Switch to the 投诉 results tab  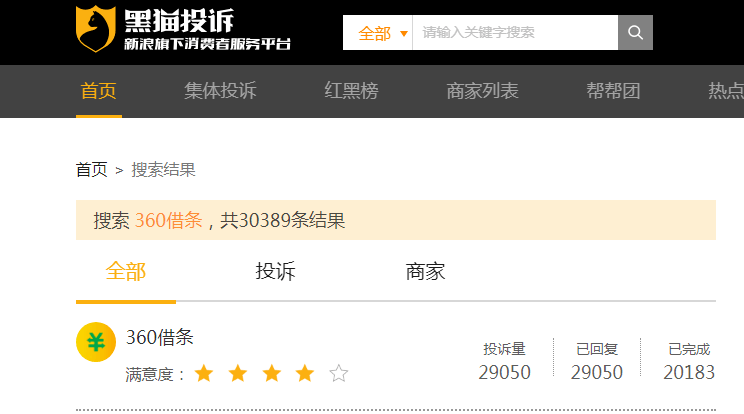275,272
